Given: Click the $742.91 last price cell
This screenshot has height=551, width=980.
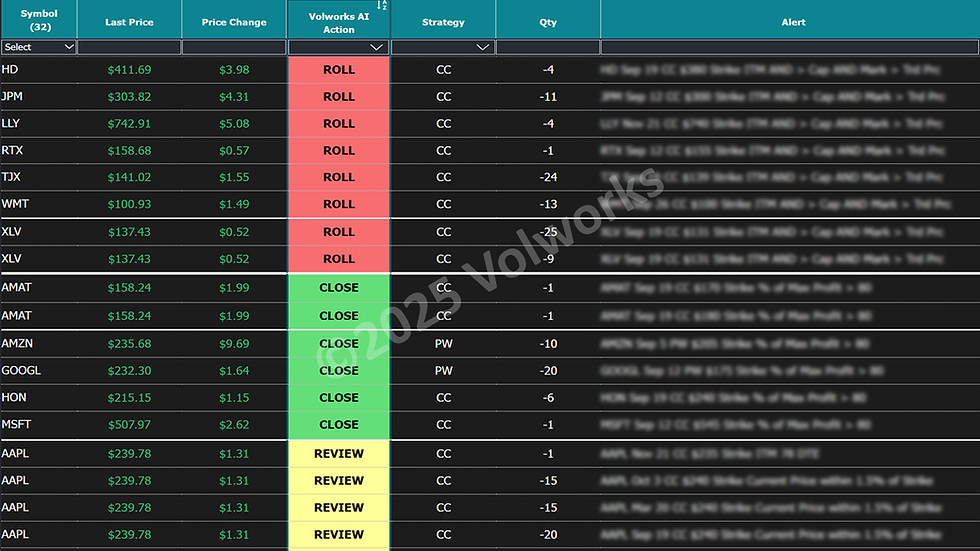Looking at the screenshot, I should point(129,124).
